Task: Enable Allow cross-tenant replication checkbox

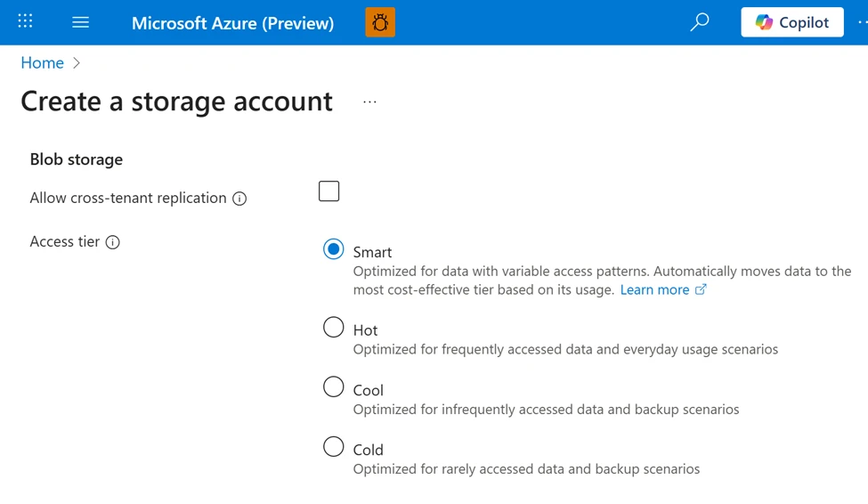Action: point(329,191)
